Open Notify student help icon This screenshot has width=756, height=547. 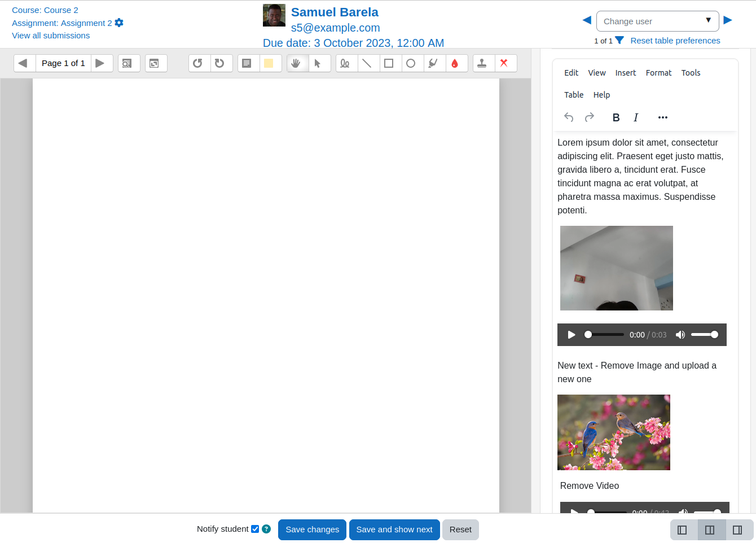pos(266,529)
